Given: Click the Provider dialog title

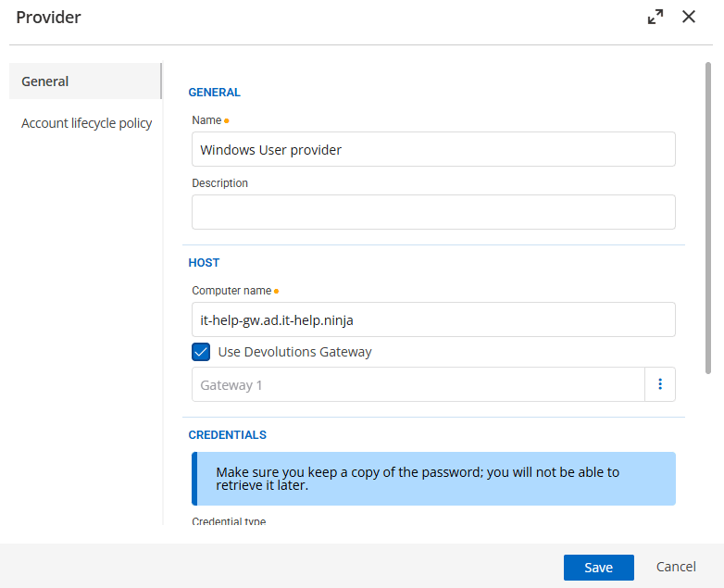Looking at the screenshot, I should [48, 18].
